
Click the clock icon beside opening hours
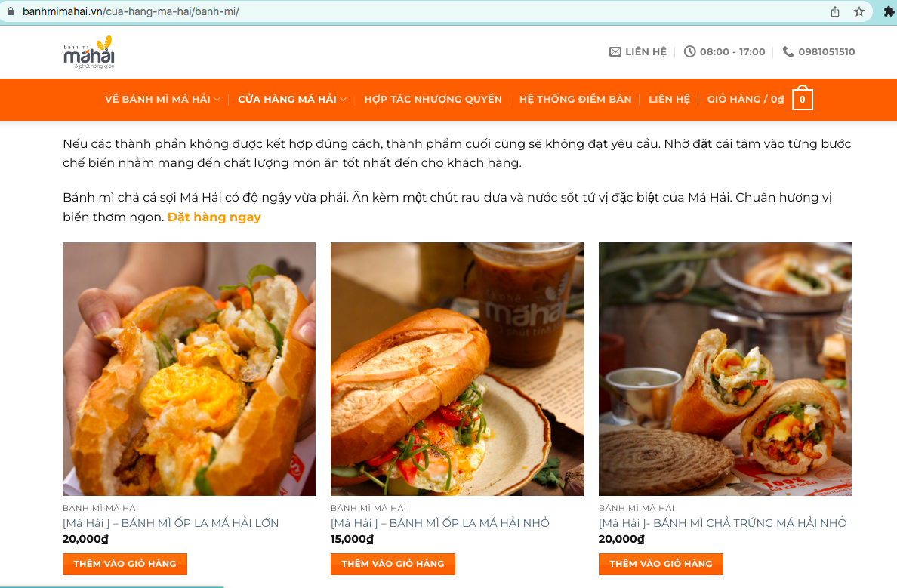690,51
